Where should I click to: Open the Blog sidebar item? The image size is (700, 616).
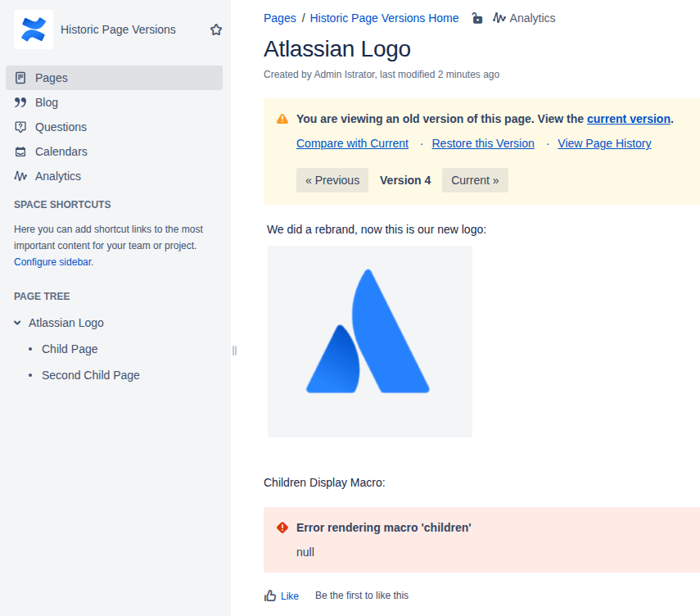click(115, 102)
